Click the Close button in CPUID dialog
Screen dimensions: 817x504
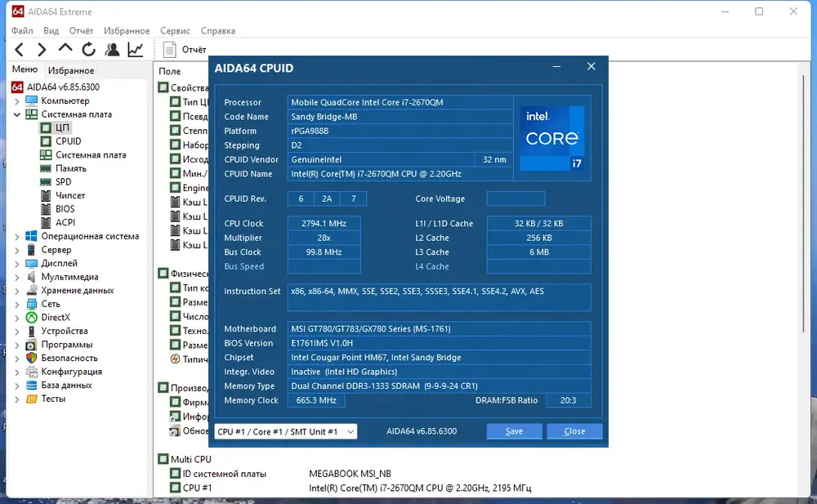[574, 431]
